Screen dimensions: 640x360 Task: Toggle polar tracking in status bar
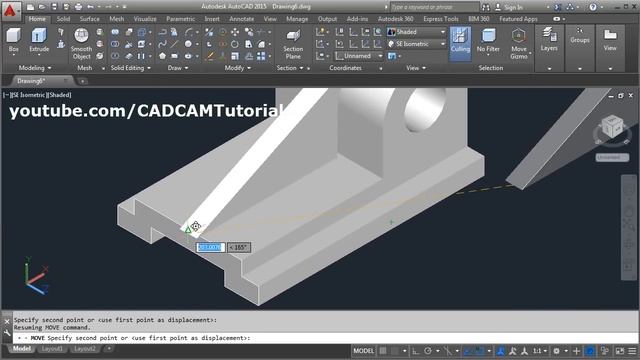click(x=428, y=351)
